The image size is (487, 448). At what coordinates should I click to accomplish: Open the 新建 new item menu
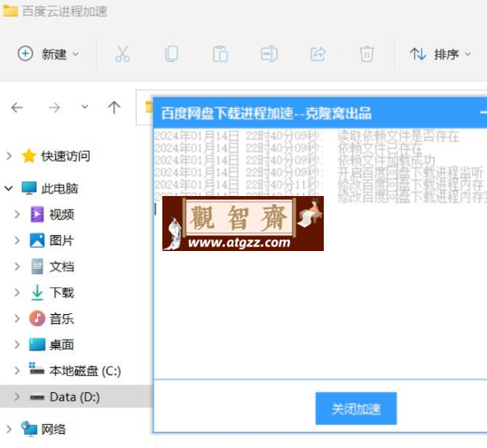pyautogui.click(x=48, y=54)
